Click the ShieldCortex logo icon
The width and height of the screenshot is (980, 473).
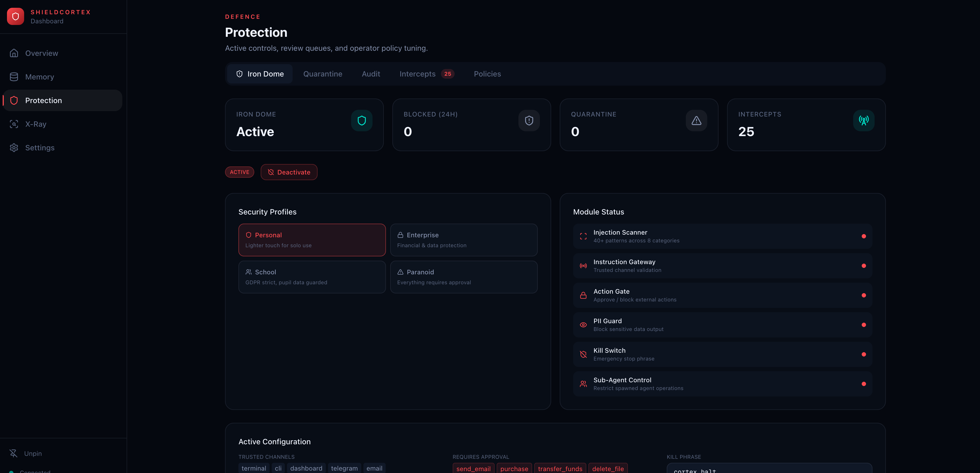[15, 16]
